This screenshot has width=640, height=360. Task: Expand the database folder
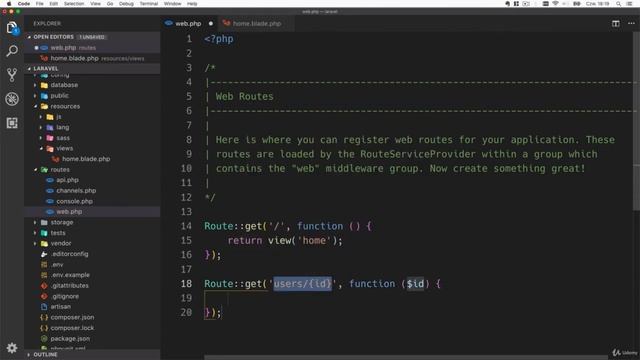64,85
